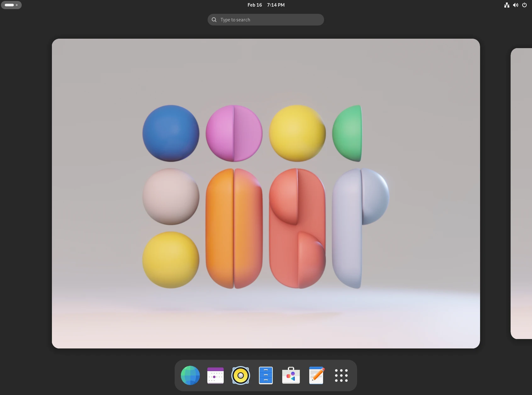Switch to the next workspace on right

(521, 193)
